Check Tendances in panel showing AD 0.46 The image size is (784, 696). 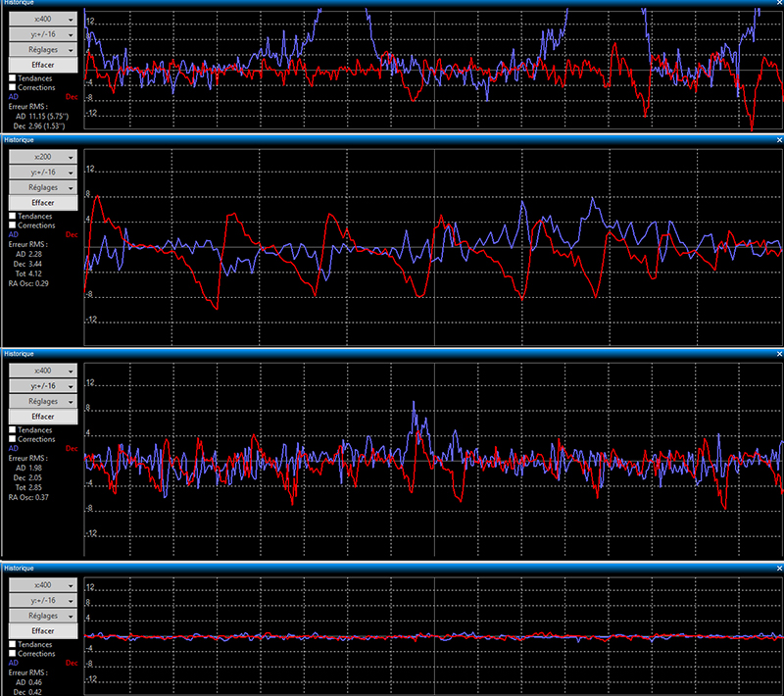click(x=13, y=644)
